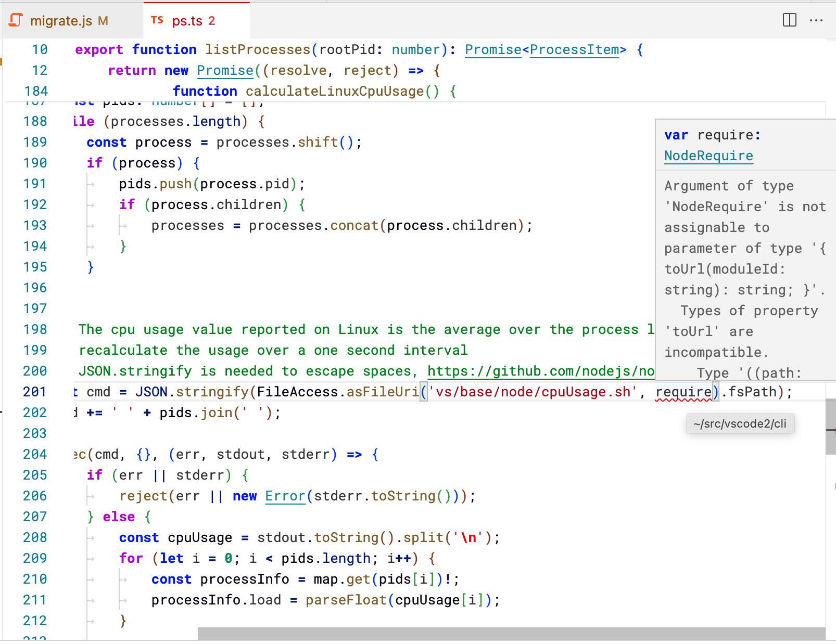The width and height of the screenshot is (836, 644).
Task: Open the Promise definition link on line 10
Action: (x=492, y=49)
